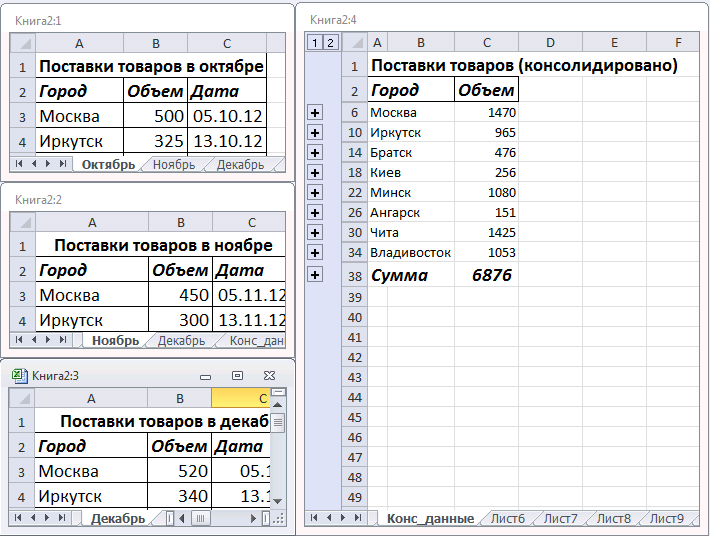
Task: Go to first sheet in Книга2:3
Action: pyautogui.click(x=18, y=517)
